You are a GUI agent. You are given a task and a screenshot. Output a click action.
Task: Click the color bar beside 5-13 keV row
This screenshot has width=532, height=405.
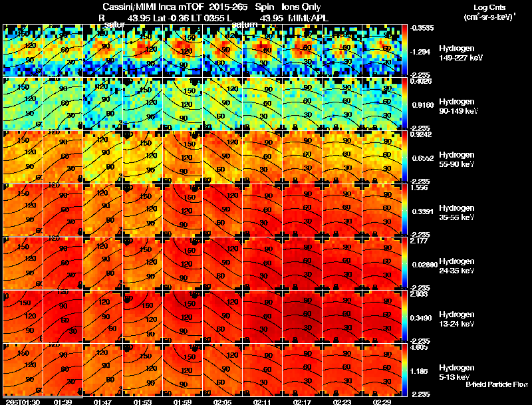tap(404, 370)
